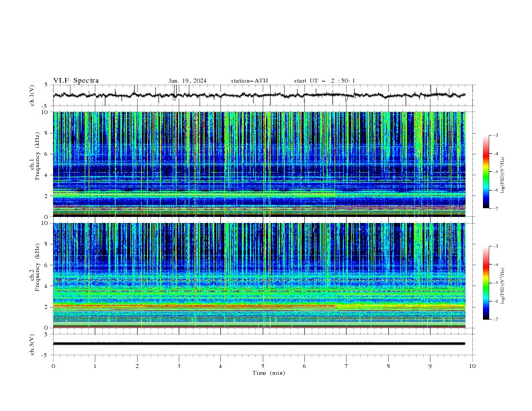Image resolution: width=532 pixels, height=411 pixels.
Task: Click the "-7" label on ch.1 color scale
Action: [x=496, y=208]
